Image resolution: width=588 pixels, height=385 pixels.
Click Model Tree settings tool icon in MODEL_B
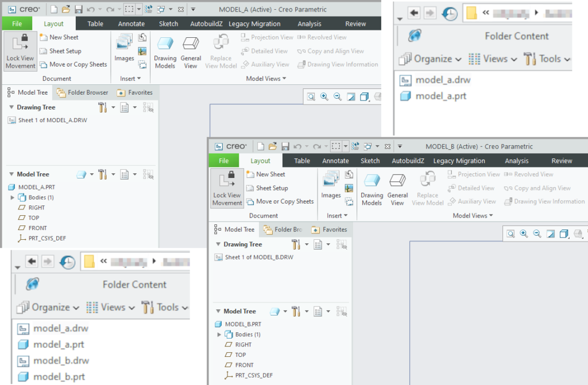[x=296, y=312]
